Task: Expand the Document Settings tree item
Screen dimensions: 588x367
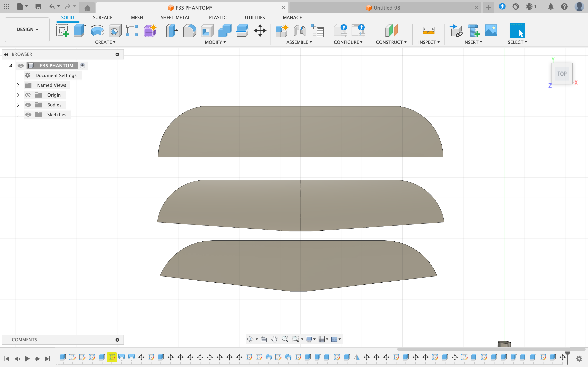Action: tap(18, 75)
